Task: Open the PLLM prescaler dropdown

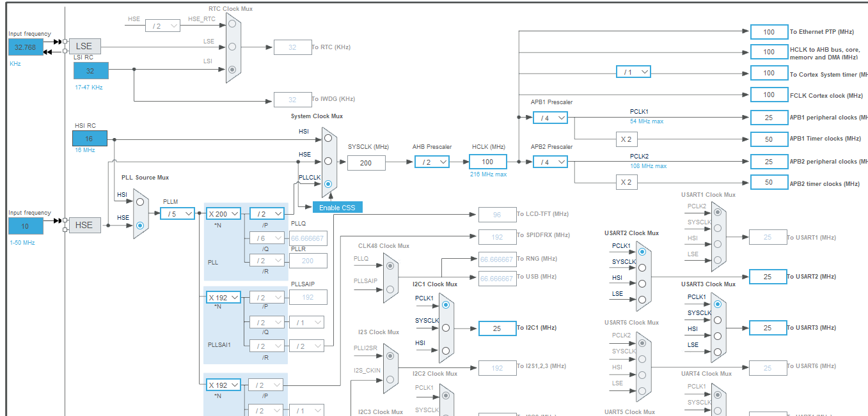Action: pos(177,213)
